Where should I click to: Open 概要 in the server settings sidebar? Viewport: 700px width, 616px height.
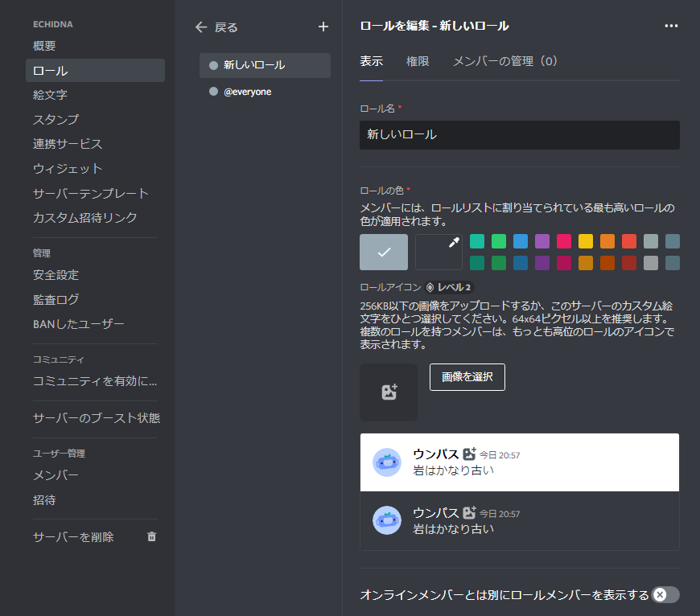tap(95, 46)
